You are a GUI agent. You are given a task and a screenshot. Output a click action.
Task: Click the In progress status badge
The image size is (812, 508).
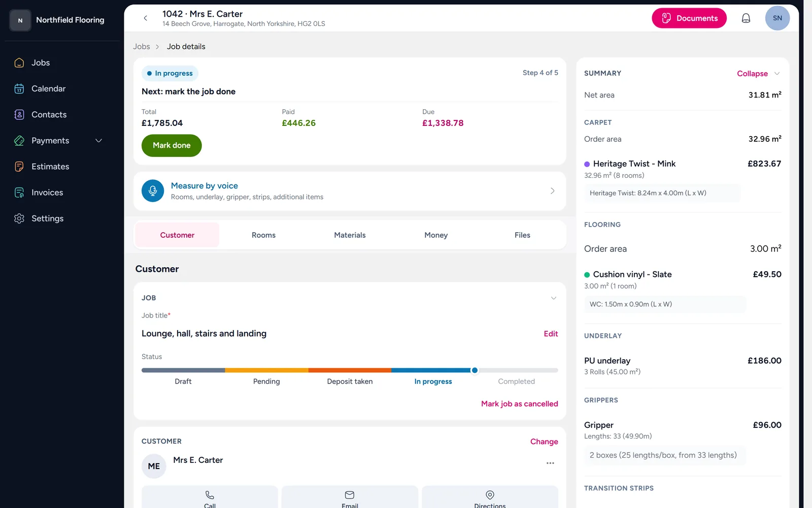pyautogui.click(x=170, y=73)
